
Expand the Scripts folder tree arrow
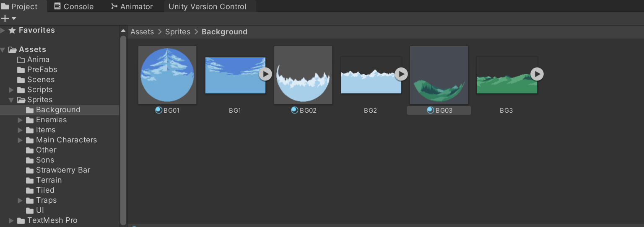click(x=11, y=90)
